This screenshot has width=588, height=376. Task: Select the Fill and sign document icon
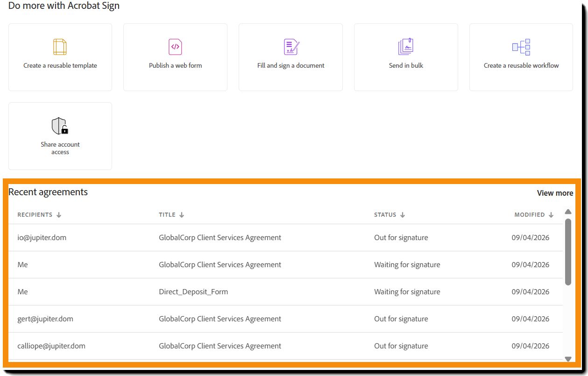291,47
